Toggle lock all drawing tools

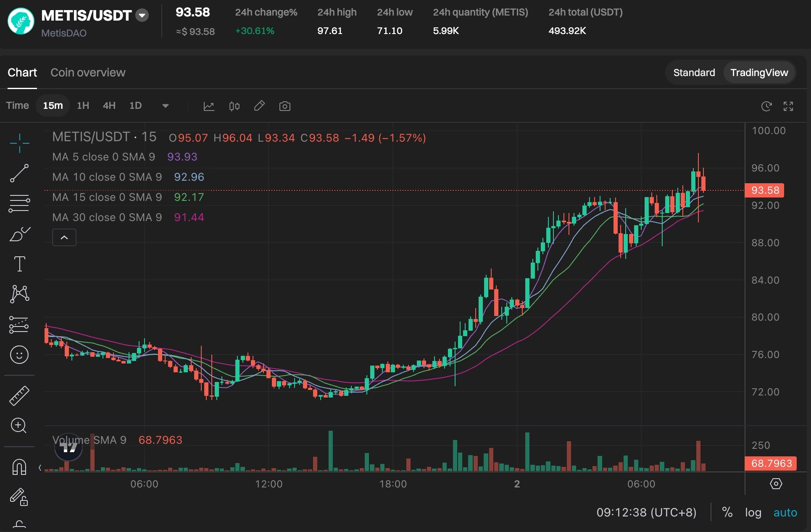coord(19,497)
